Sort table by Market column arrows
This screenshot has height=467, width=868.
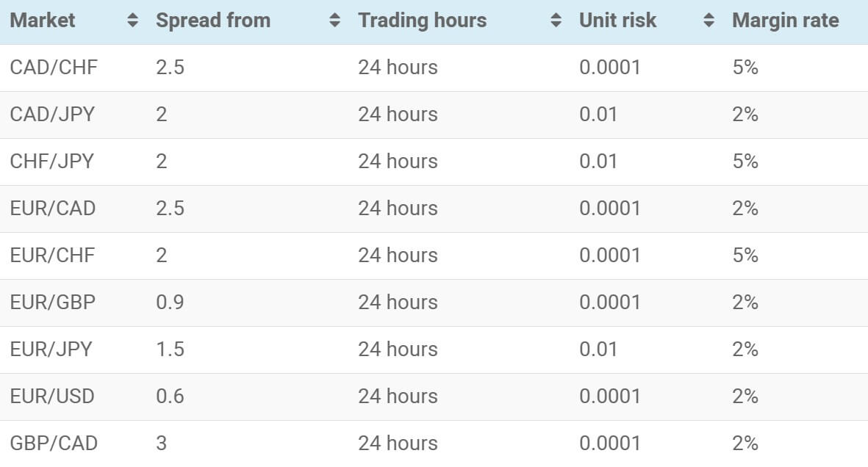tap(132, 21)
